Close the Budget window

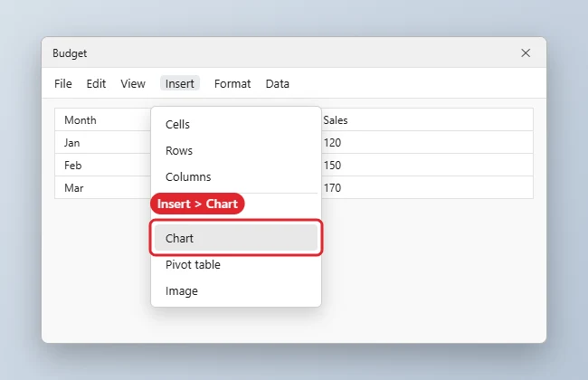(x=526, y=52)
